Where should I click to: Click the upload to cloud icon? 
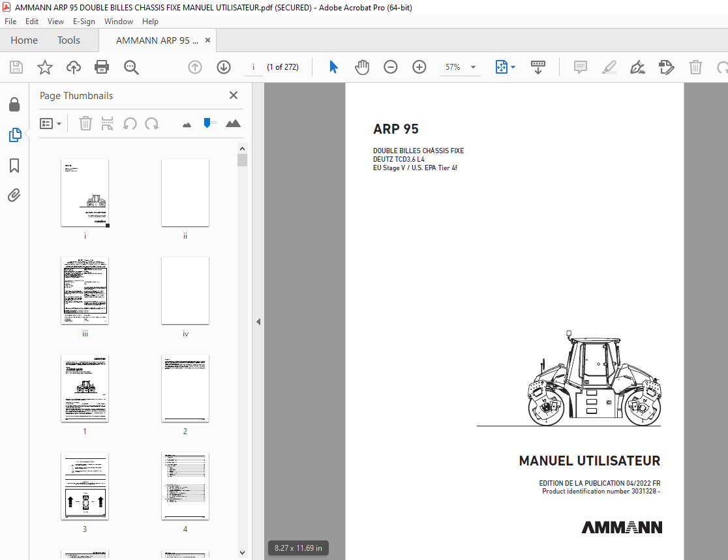[x=73, y=67]
